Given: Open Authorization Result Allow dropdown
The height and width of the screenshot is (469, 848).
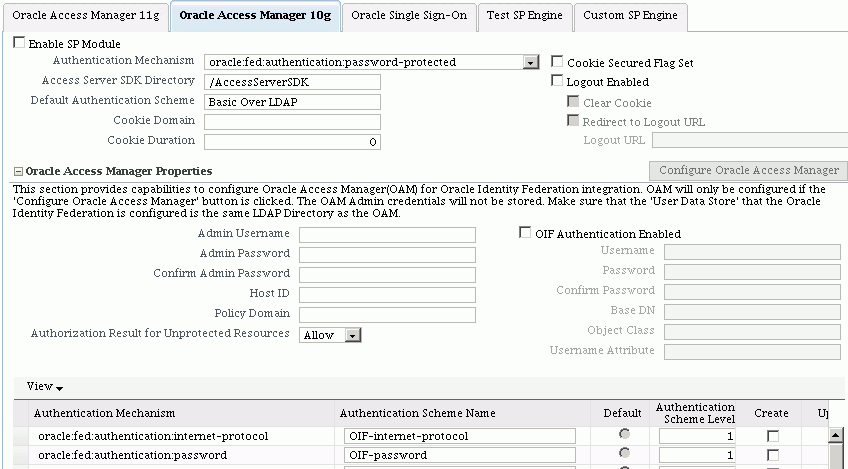Looking at the screenshot, I should [x=352, y=335].
